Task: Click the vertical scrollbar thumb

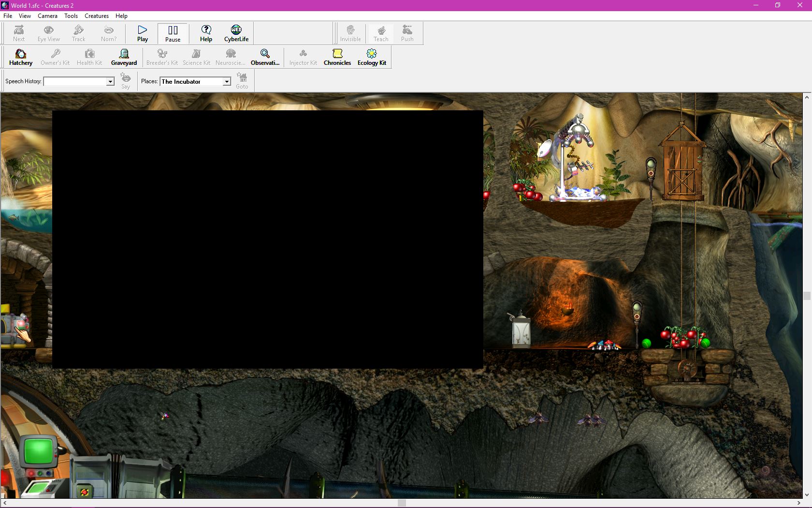Action: click(807, 296)
